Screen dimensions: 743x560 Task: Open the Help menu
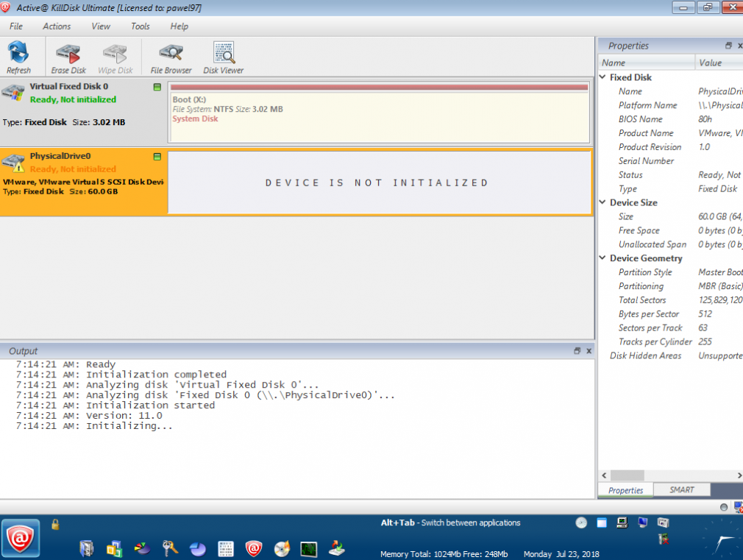tap(179, 26)
